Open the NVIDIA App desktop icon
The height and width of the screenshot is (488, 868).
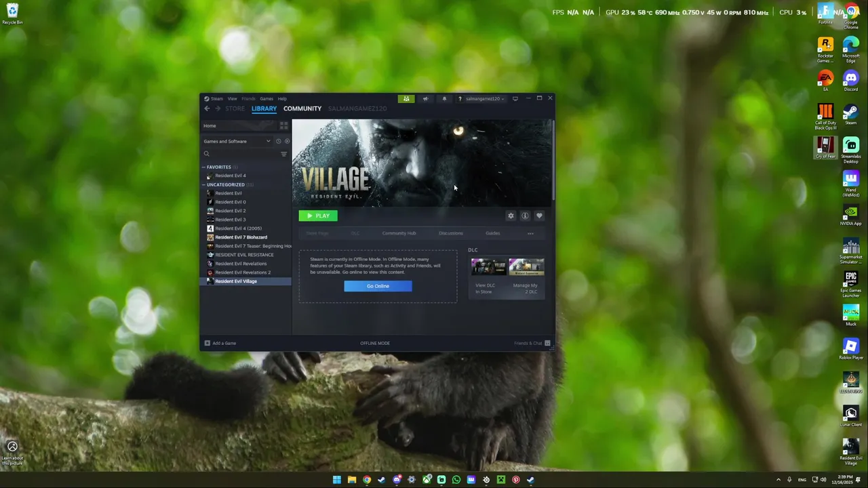(x=851, y=216)
